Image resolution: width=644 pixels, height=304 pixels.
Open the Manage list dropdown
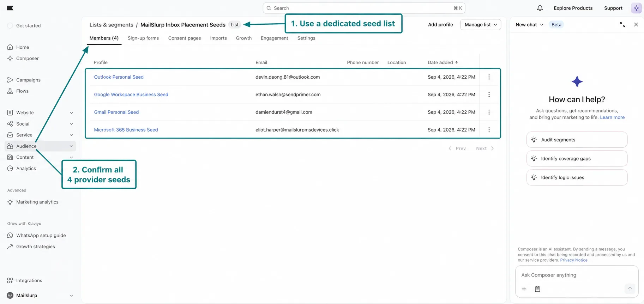[481, 25]
